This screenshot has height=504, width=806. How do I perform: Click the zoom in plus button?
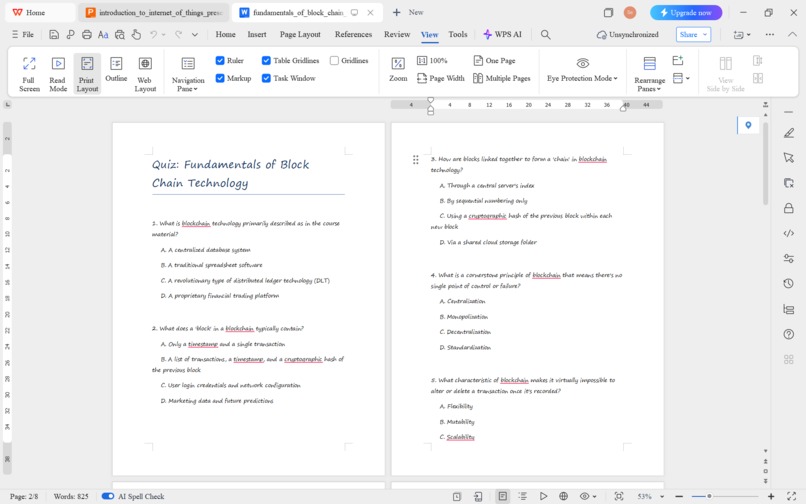click(x=771, y=496)
